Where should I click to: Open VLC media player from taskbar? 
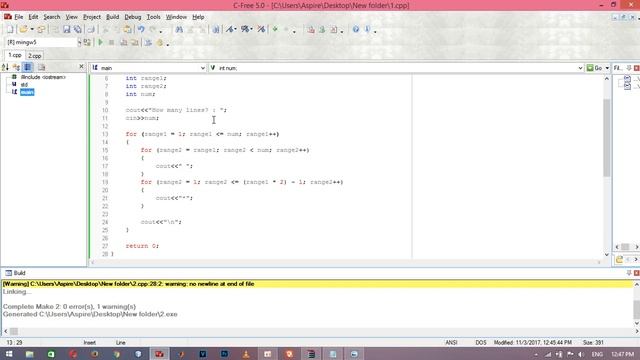pos(246,354)
